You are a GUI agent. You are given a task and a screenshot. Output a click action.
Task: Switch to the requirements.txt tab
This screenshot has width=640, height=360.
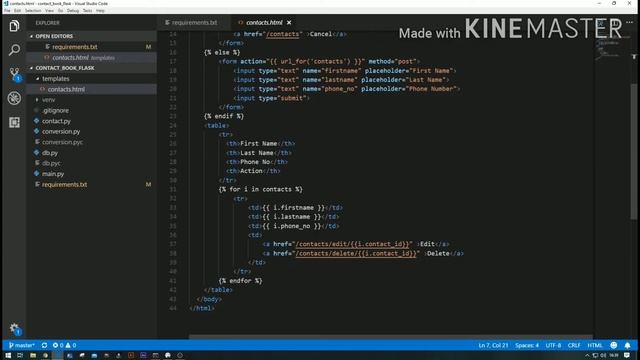[193, 22]
